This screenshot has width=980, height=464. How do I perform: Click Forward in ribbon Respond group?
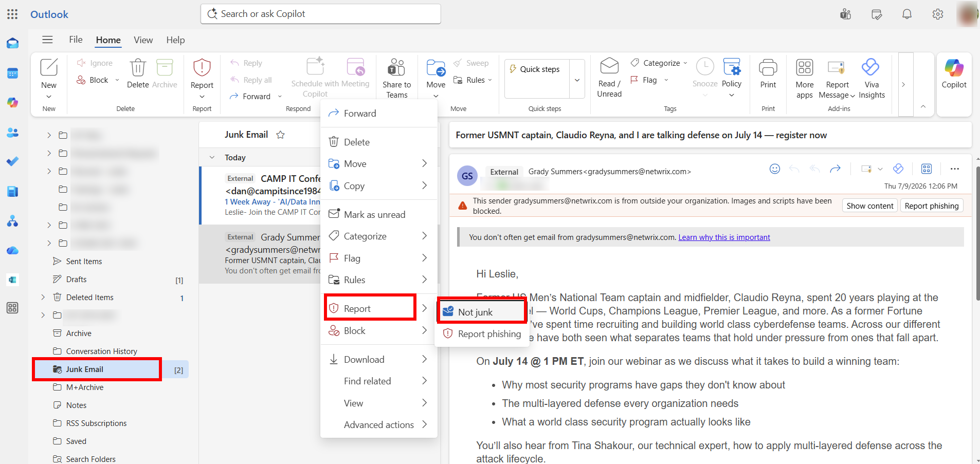(x=250, y=97)
